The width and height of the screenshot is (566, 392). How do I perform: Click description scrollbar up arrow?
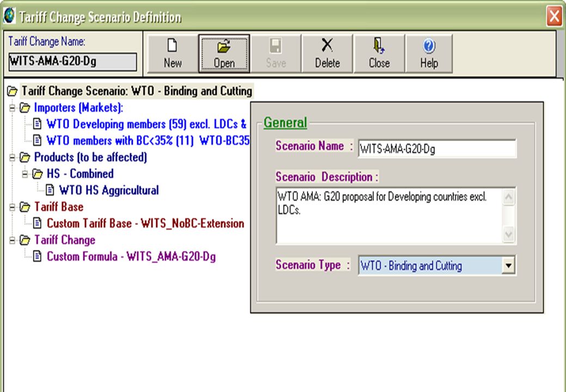[x=508, y=197]
